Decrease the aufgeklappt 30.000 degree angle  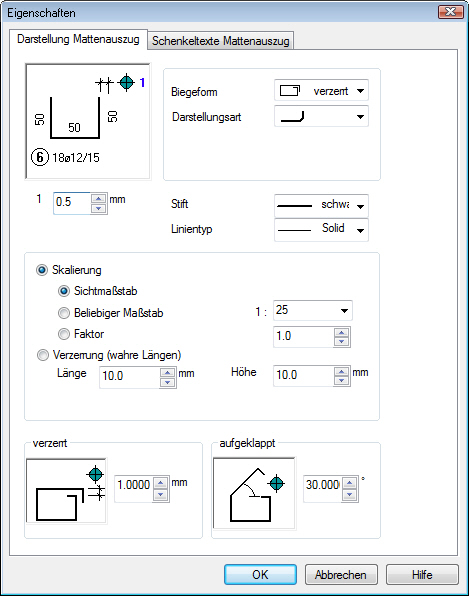tap(349, 495)
